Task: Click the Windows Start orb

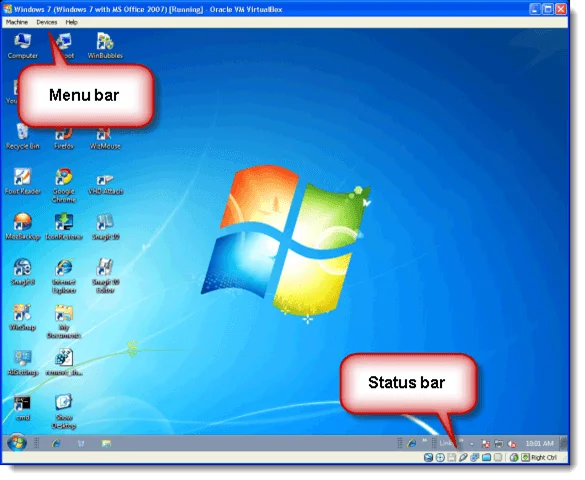Action: 16,443
